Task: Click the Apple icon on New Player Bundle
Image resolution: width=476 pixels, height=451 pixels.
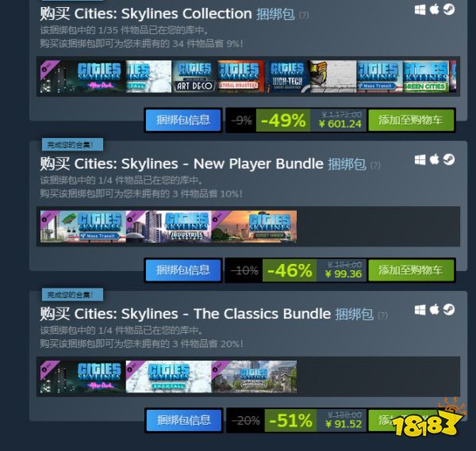Action: [x=434, y=159]
